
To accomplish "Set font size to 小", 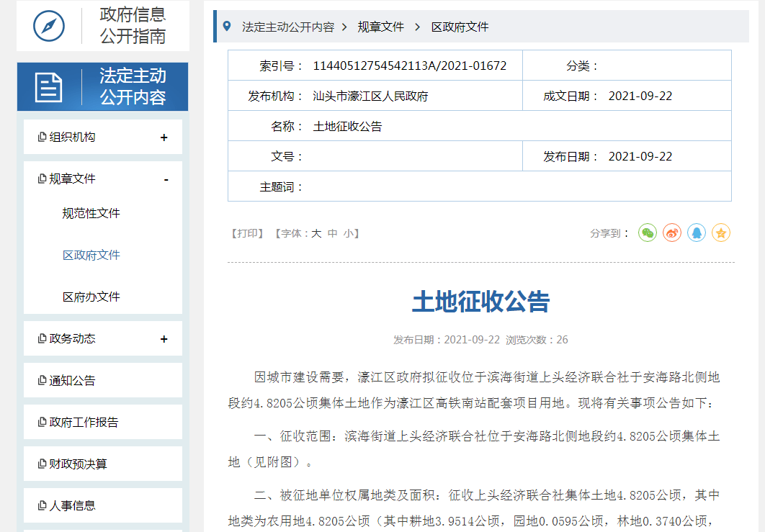I will [348, 233].
